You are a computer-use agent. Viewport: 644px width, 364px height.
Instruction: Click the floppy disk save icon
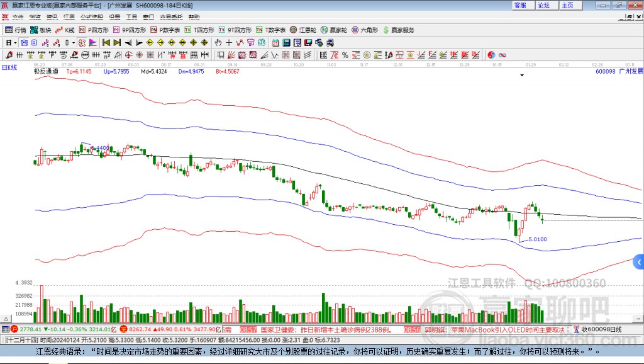click(x=308, y=43)
